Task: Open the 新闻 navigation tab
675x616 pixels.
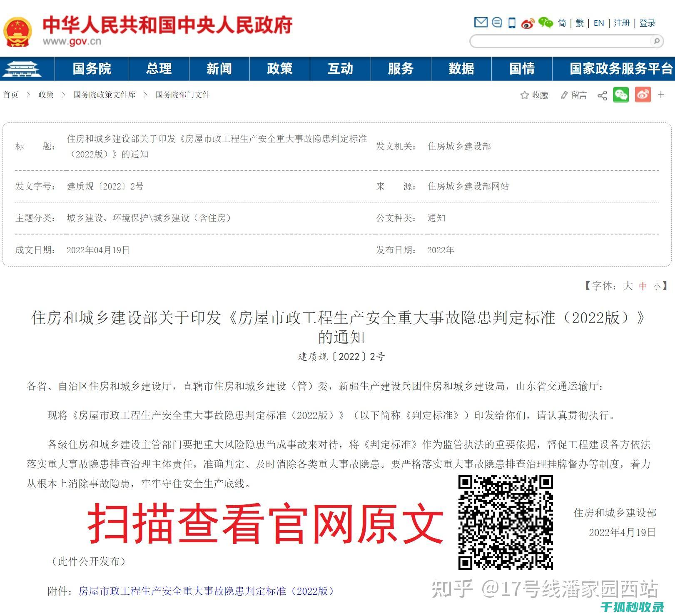Action: pos(219,69)
